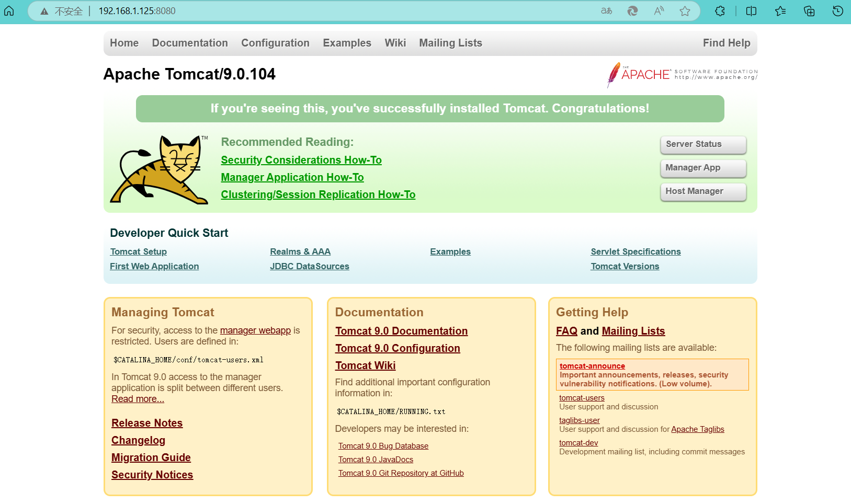Click the Read Aloud icon
The image size is (851, 504).
pos(659,11)
